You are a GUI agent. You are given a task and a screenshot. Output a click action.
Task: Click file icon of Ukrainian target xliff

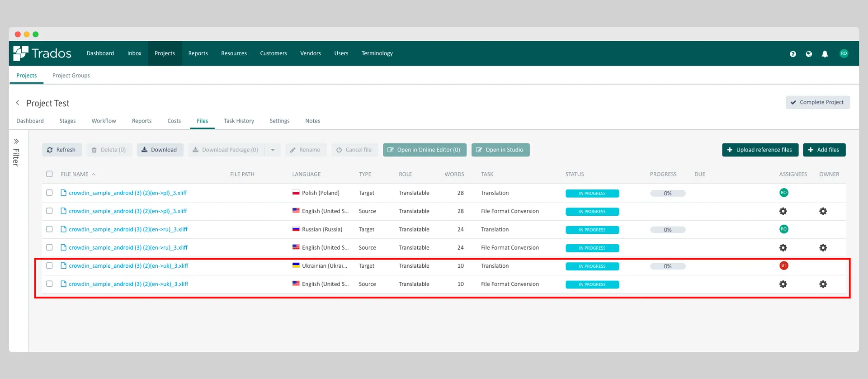64,265
